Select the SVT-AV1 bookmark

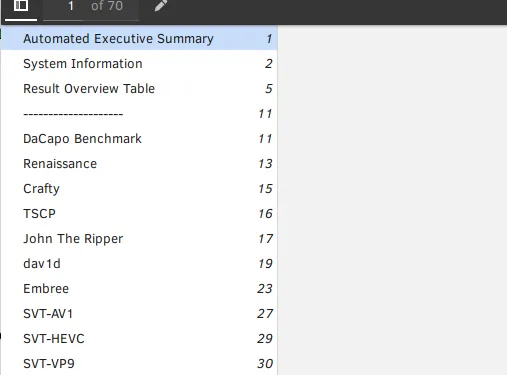point(139,314)
